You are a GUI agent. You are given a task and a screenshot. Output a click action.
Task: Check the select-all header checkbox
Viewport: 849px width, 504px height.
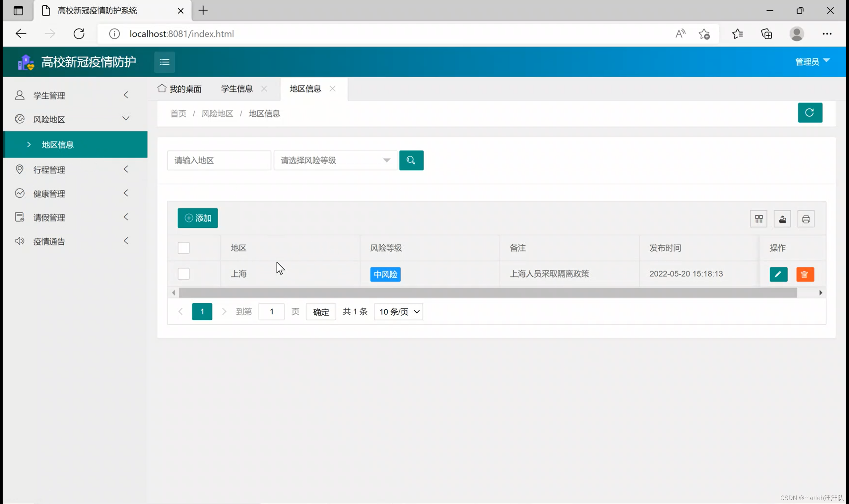tap(184, 248)
